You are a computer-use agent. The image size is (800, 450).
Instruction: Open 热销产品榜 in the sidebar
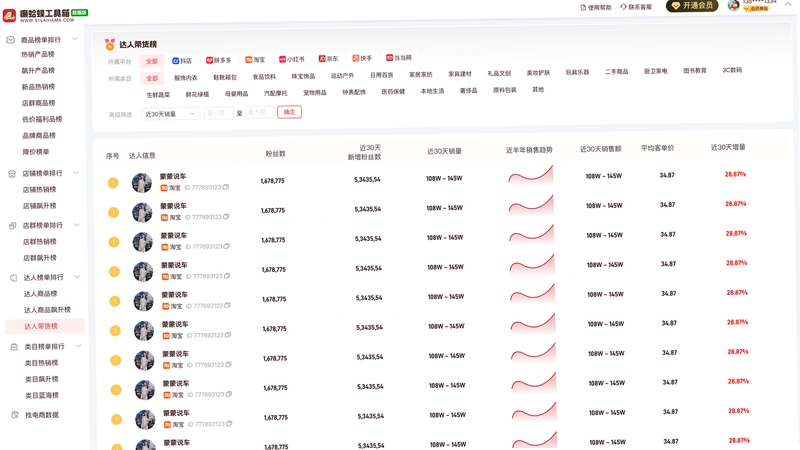(x=38, y=55)
